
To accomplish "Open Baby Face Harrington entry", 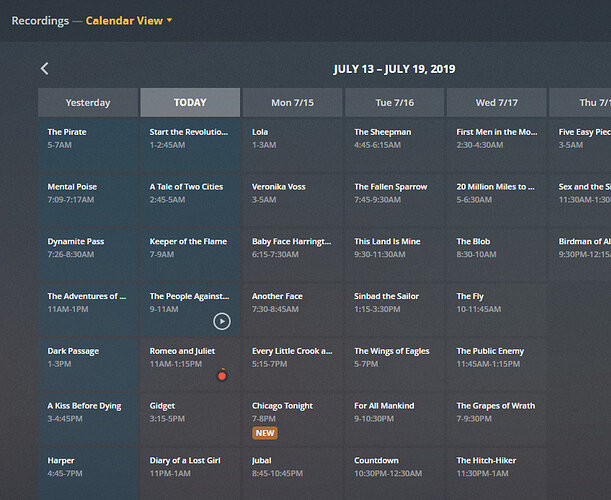I will point(292,255).
